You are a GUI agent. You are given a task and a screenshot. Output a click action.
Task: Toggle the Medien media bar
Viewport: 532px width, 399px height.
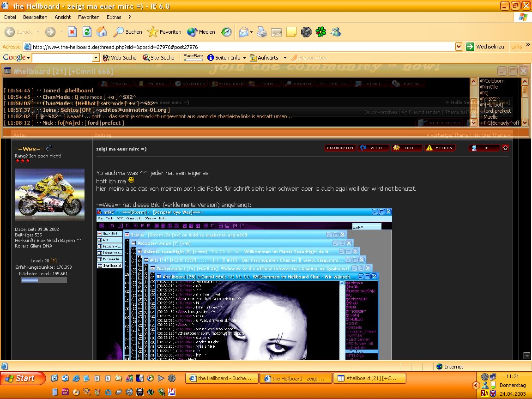[201, 32]
